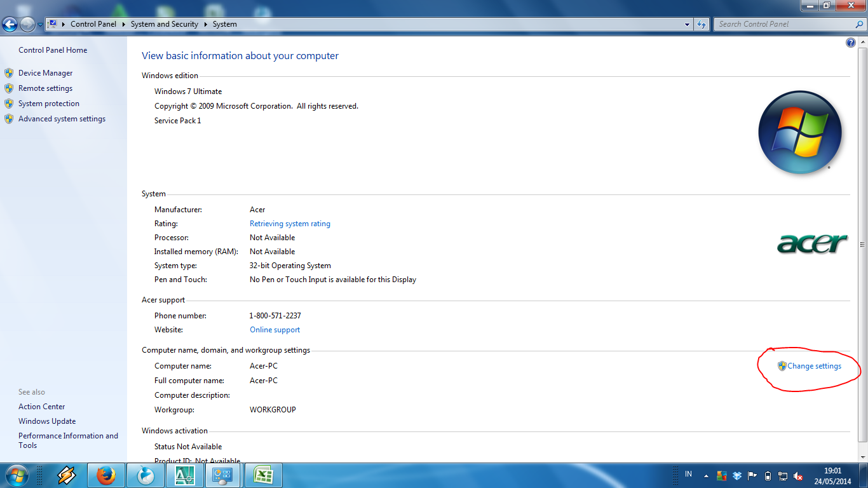Click the Service Pack 1 text
Screen dimensions: 868x488
[x=177, y=121]
